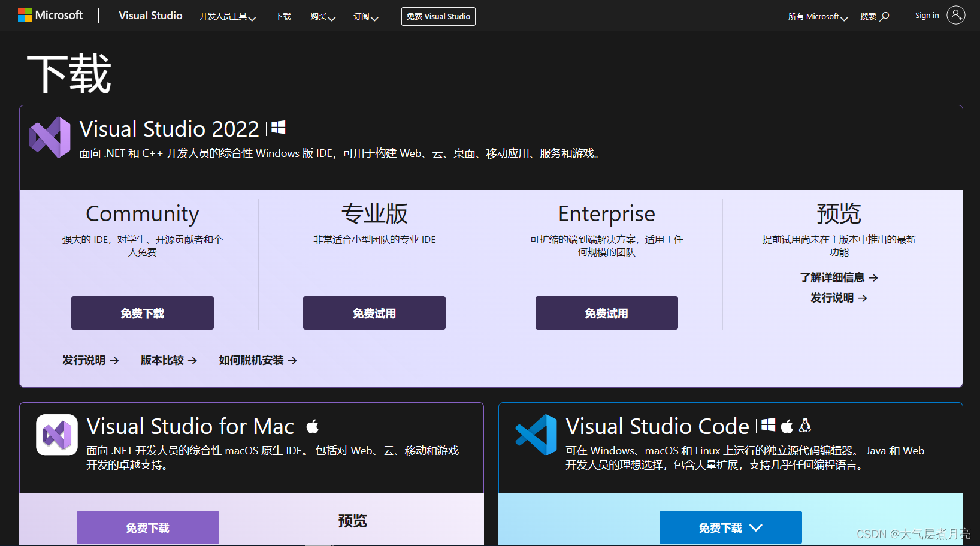Viewport: 980px width, 546px height.
Task: Click the user account avatar icon
Action: [x=956, y=15]
